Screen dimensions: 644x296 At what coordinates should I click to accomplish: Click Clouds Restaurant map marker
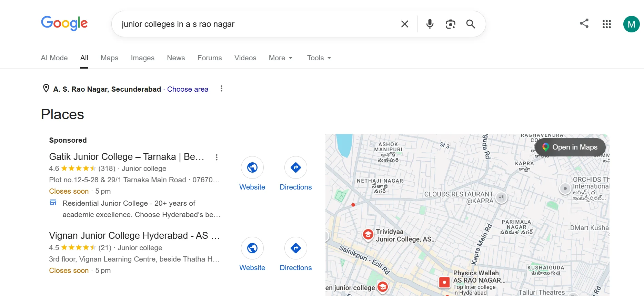click(501, 197)
